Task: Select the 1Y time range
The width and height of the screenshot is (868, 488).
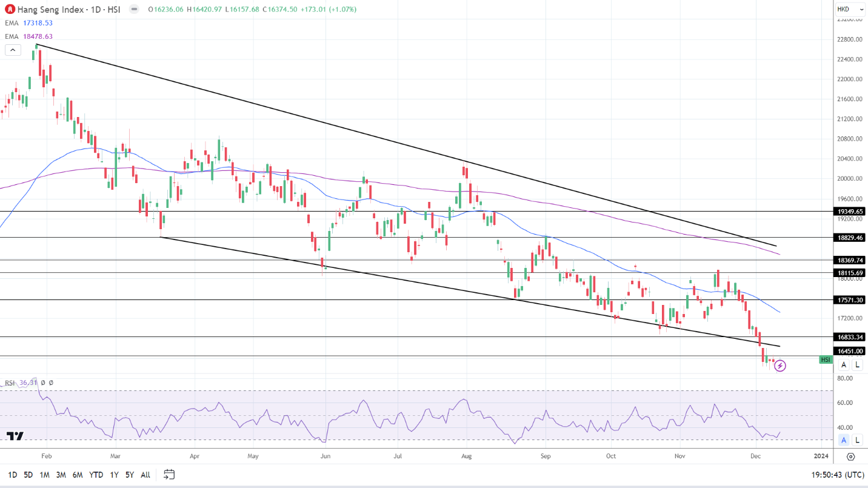Action: click(114, 475)
